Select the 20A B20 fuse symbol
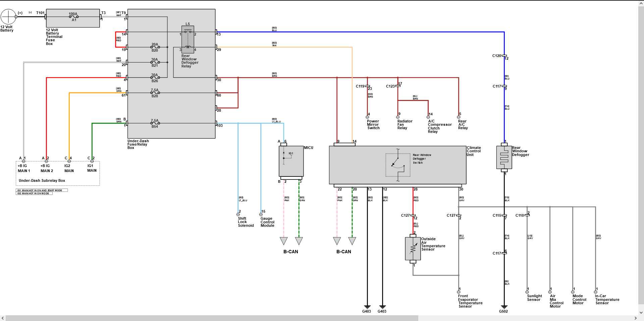The width and height of the screenshot is (644, 321). tap(155, 47)
